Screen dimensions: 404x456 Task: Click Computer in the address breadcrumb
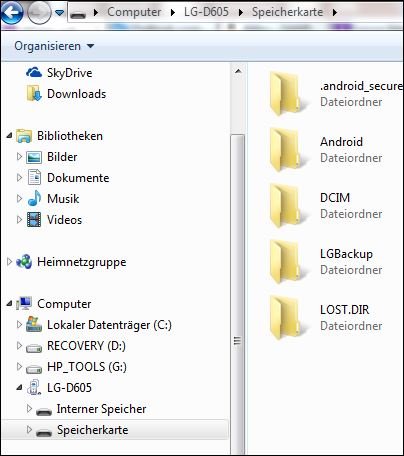(x=134, y=12)
